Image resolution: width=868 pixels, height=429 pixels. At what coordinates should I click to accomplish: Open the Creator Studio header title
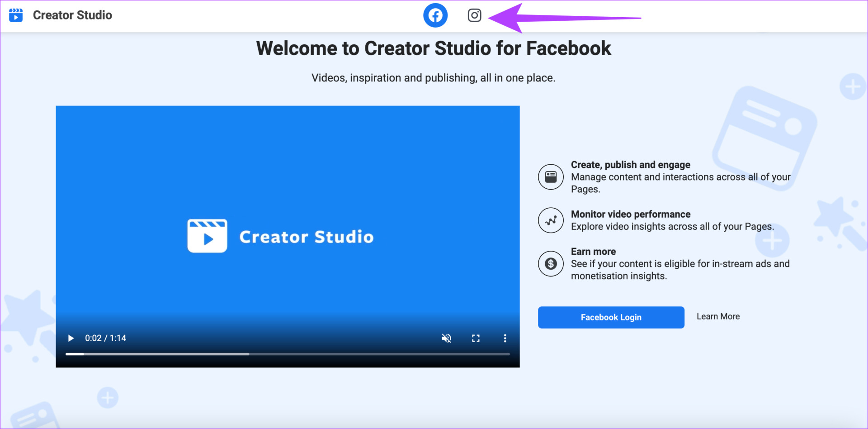click(72, 15)
